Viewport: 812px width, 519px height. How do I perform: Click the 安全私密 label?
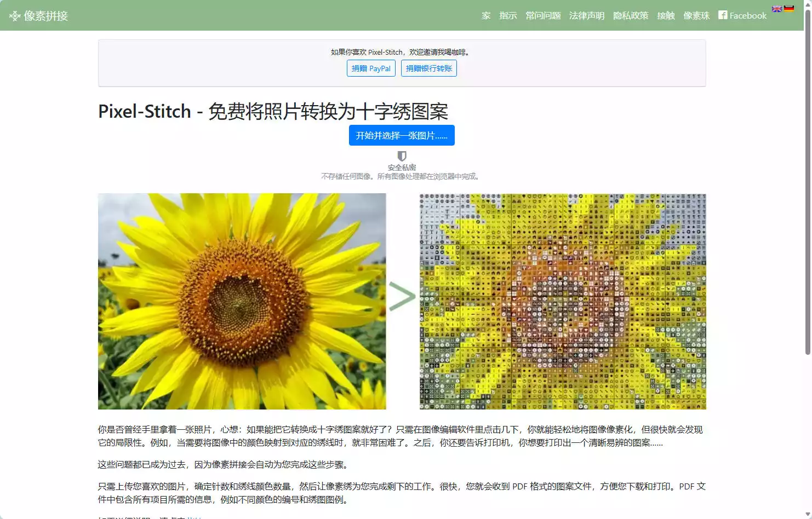pos(402,168)
